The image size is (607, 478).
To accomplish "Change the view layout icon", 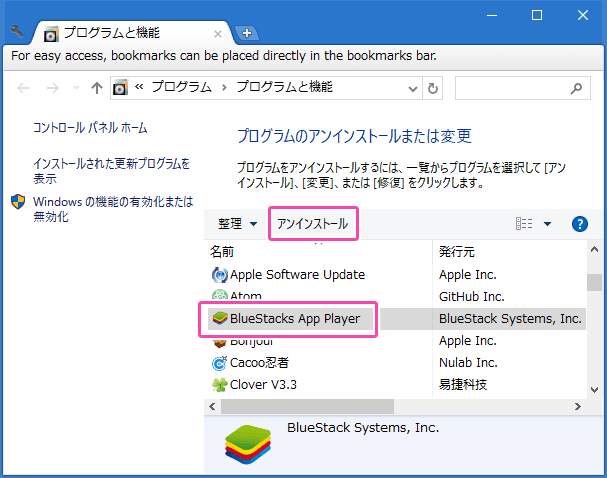I will [524, 224].
